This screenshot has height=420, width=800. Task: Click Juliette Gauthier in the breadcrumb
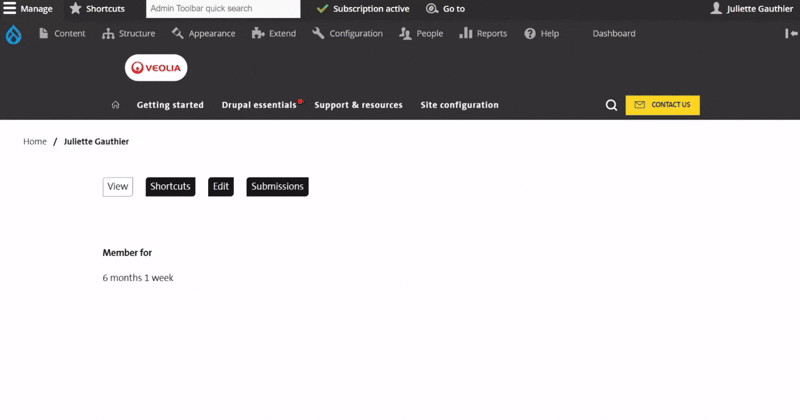(x=96, y=141)
